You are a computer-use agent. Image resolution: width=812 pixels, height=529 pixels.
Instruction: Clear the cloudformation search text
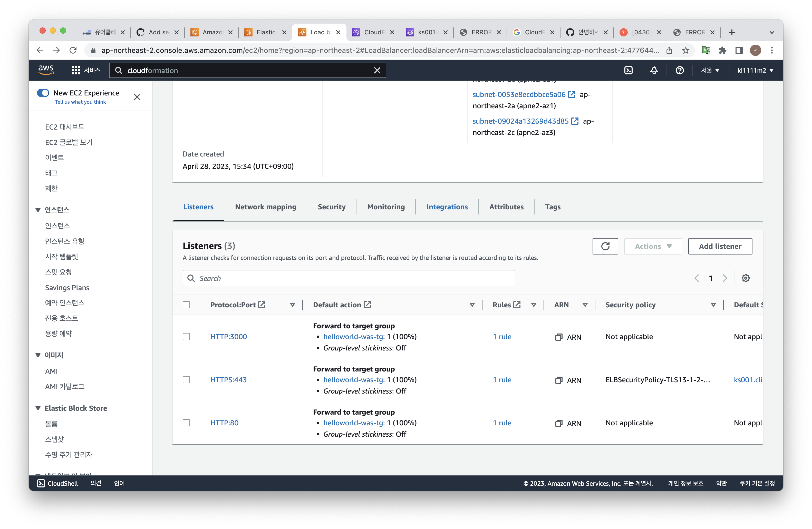[x=377, y=70]
